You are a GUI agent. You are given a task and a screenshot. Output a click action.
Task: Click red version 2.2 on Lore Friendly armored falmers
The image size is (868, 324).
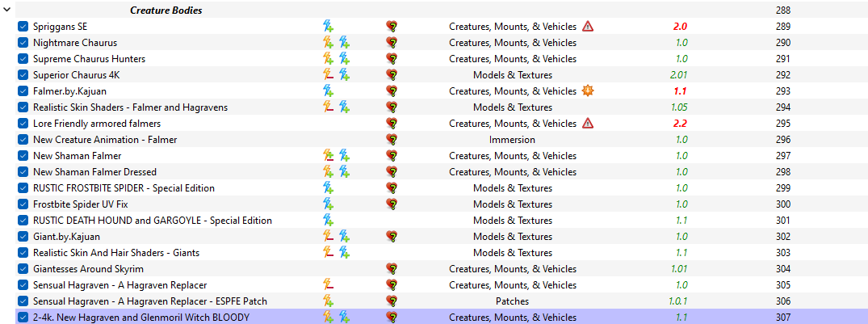tap(680, 124)
